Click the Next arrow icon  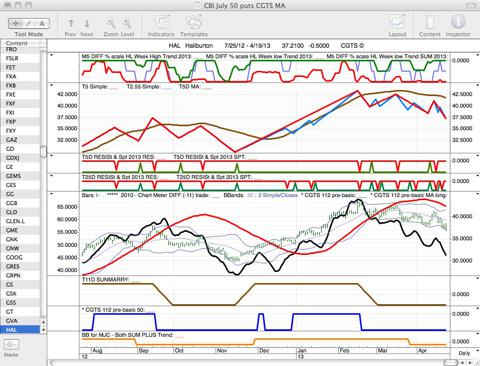87,23
